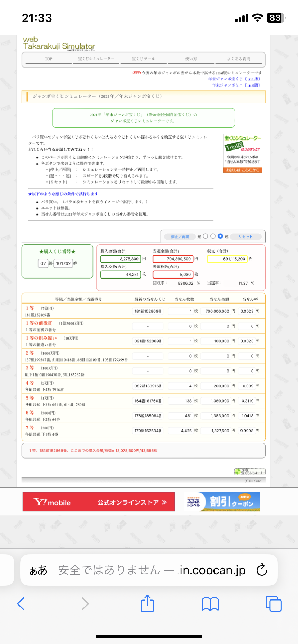Click 1等の組み違い prize amount 100,000
The image size is (298, 644).
216,341
